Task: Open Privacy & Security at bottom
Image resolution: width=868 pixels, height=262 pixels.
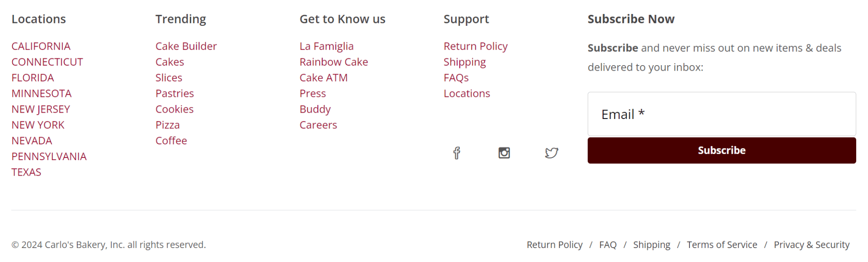Action: click(x=812, y=244)
